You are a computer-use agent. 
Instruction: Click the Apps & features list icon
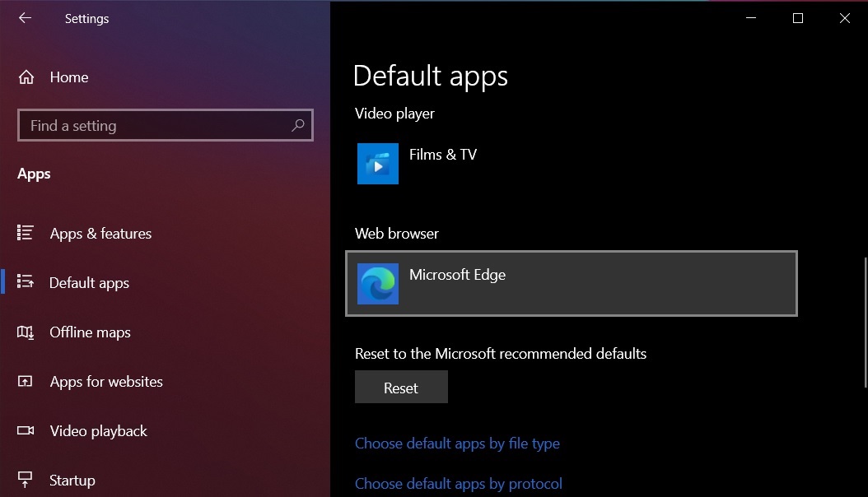(x=26, y=234)
